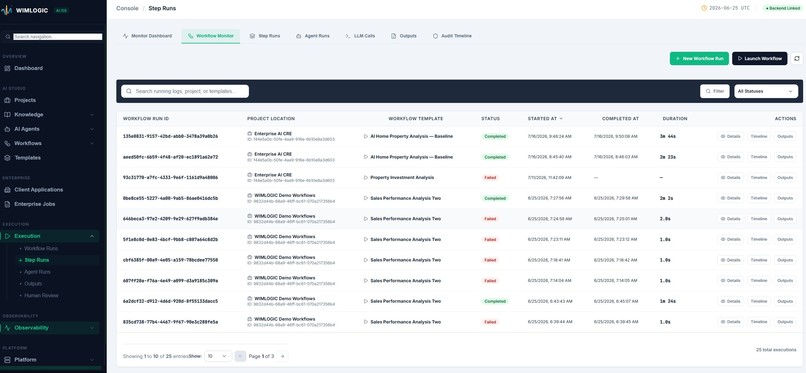Click Workflow Run ID column header
The image size is (806, 373).
146,119
